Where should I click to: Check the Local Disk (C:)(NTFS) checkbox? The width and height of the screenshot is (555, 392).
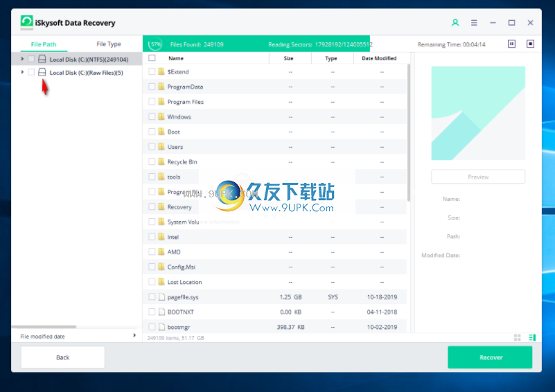[31, 59]
